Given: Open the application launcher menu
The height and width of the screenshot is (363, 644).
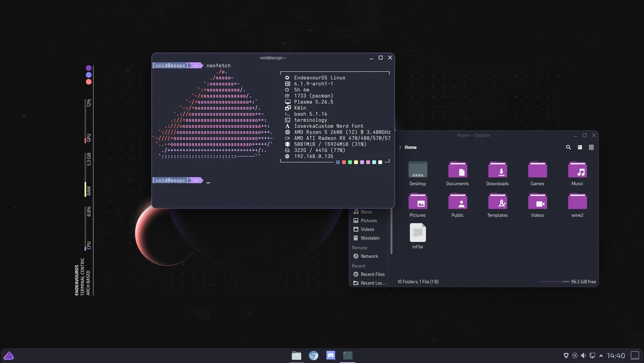Looking at the screenshot, I should pyautogui.click(x=9, y=355).
